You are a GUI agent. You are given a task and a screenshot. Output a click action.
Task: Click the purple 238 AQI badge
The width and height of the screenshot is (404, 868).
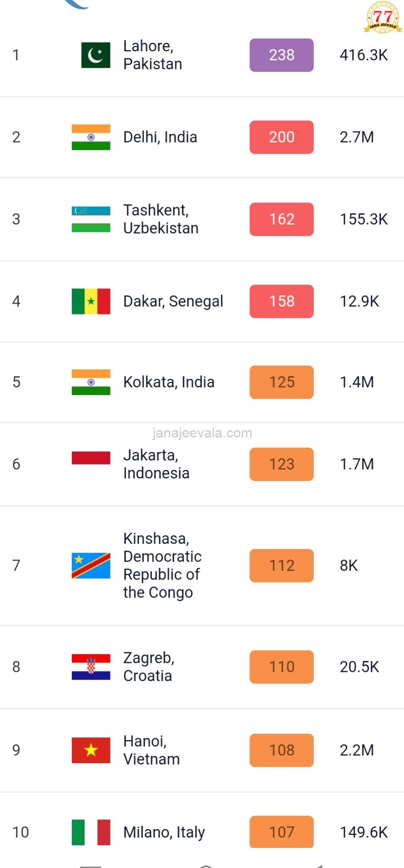point(282,55)
